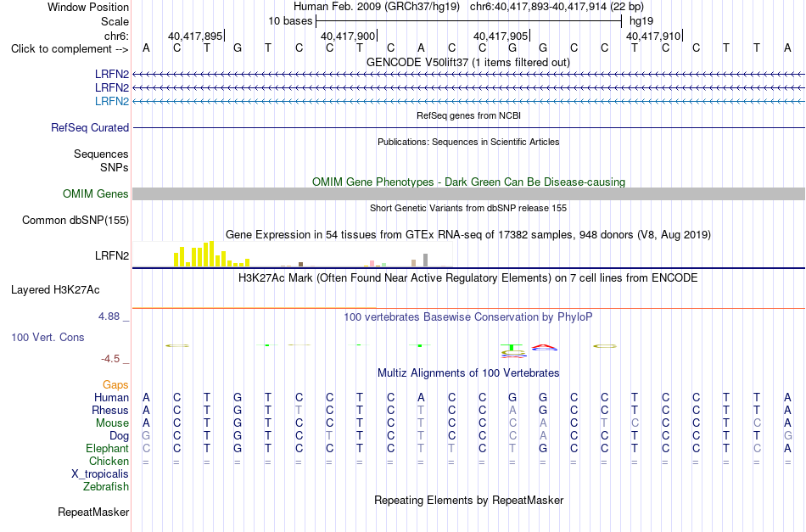Click the Scale track label
Screen dimensions: 806x532
pos(115,21)
